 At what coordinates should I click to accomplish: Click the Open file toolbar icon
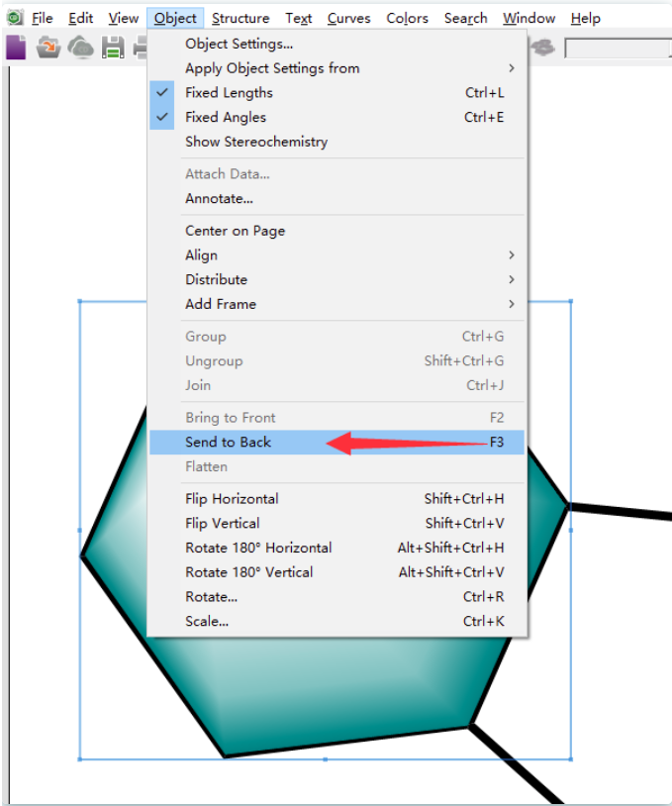coord(48,48)
